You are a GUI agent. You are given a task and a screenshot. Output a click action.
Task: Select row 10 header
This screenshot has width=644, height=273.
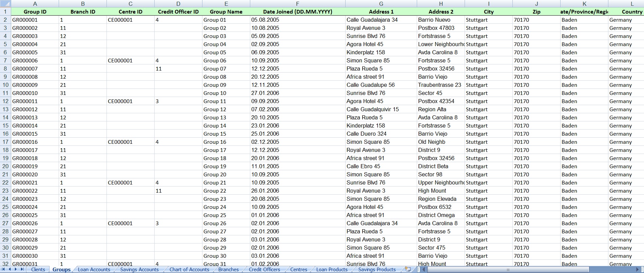click(x=5, y=85)
